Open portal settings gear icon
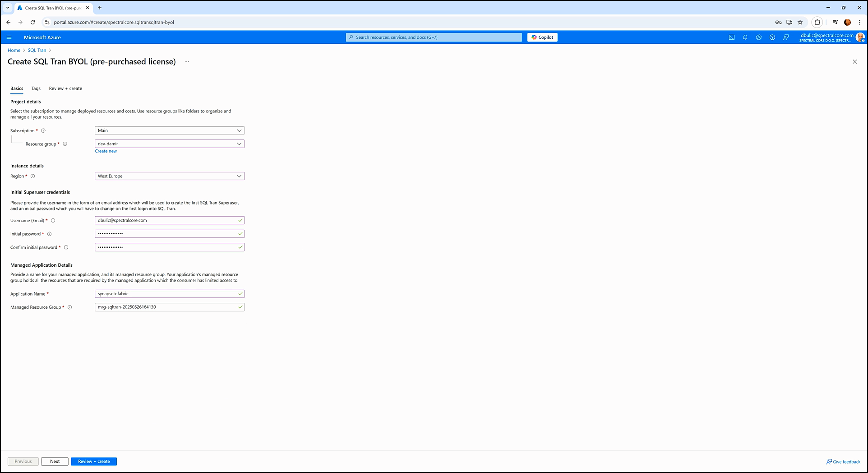The image size is (868, 473). point(758,37)
